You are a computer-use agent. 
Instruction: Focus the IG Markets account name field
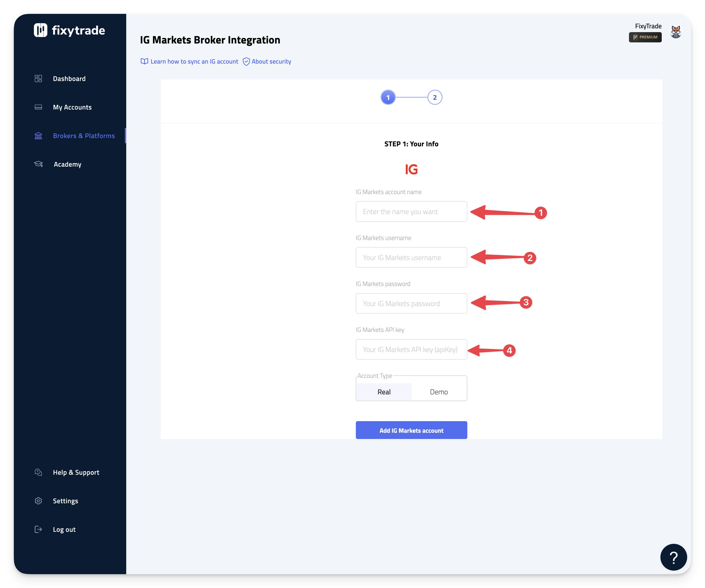411,211
